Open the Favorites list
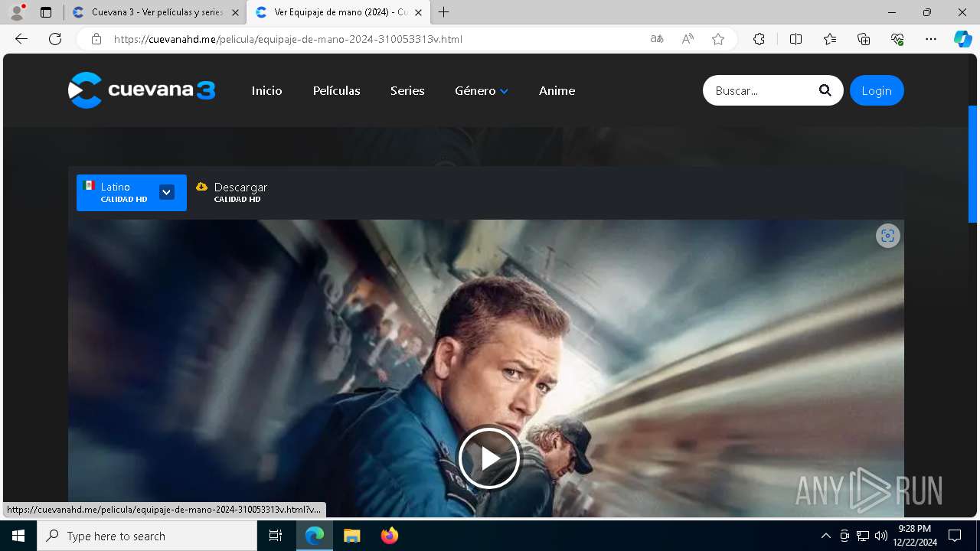The width and height of the screenshot is (980, 551). point(830,39)
